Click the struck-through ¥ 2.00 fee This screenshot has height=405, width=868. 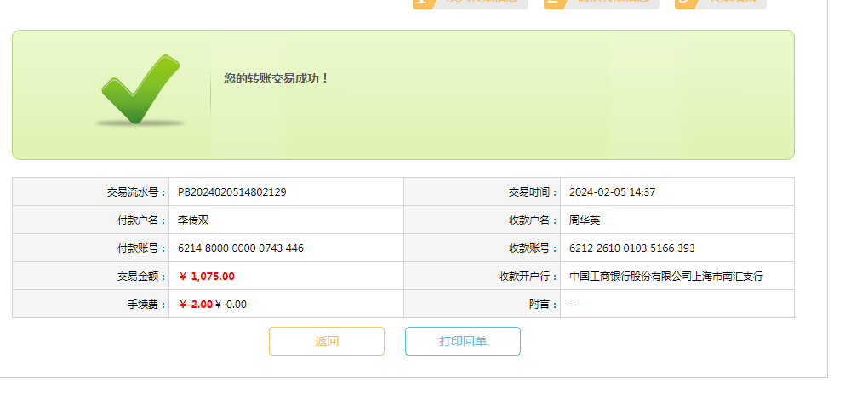point(195,305)
